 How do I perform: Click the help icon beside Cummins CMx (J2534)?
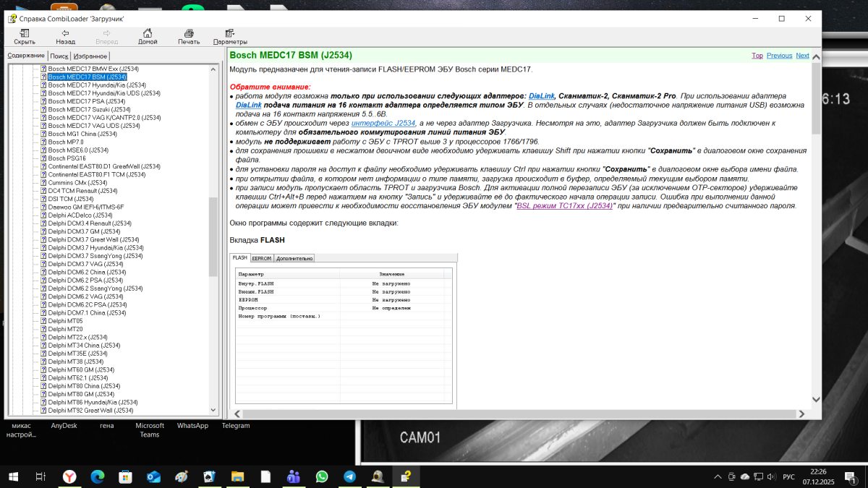pos(43,183)
